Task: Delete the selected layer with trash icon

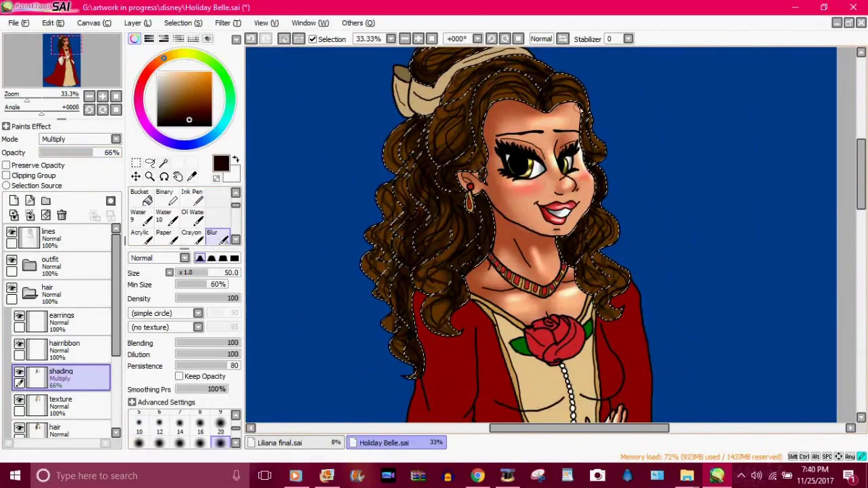Action: coord(62,215)
